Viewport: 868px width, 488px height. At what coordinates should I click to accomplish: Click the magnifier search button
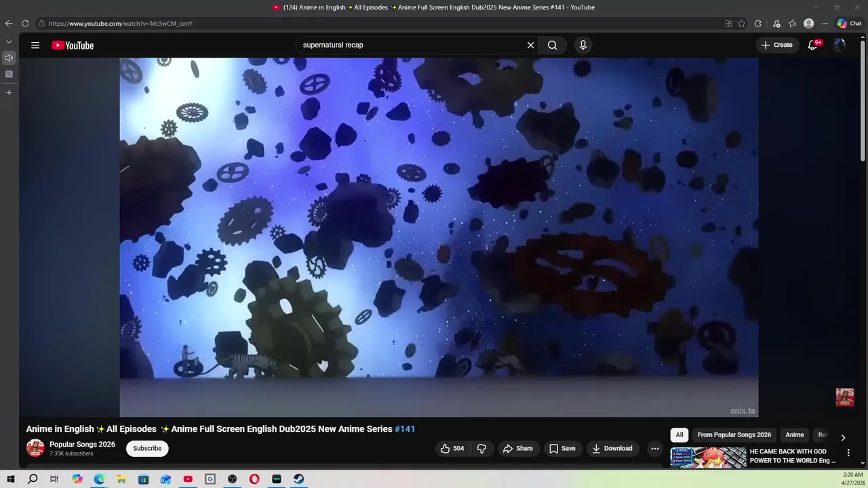(x=553, y=45)
